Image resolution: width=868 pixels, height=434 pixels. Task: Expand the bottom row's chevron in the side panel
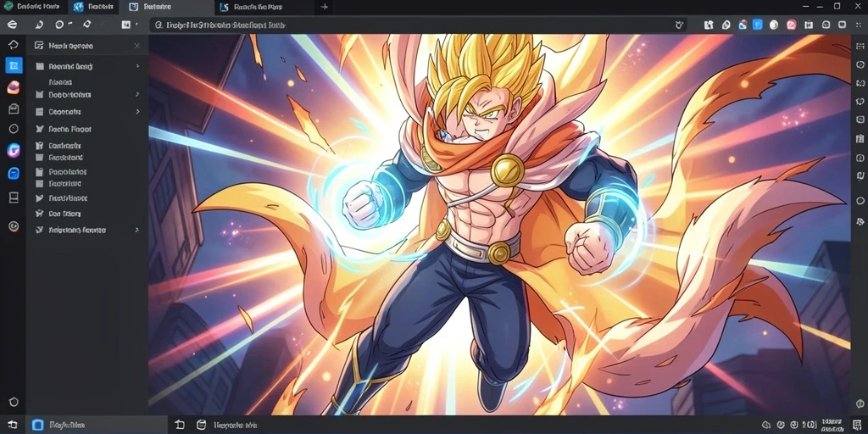[x=137, y=230]
